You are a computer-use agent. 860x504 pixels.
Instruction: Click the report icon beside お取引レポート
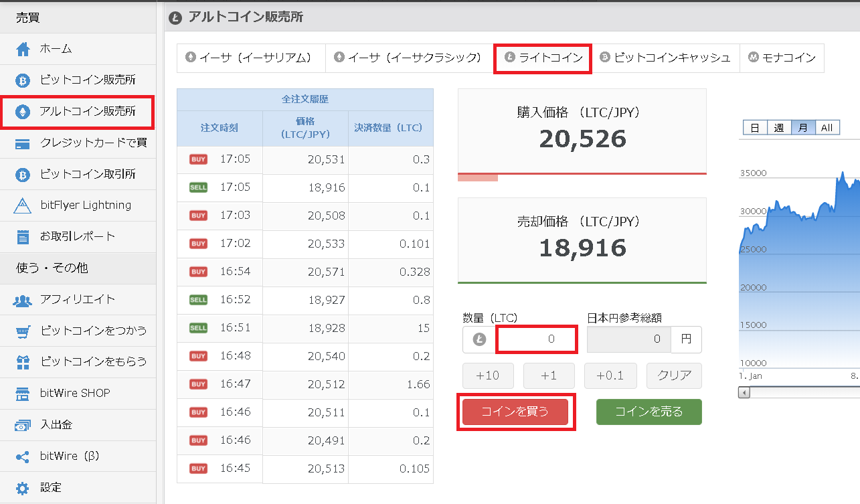(23, 236)
